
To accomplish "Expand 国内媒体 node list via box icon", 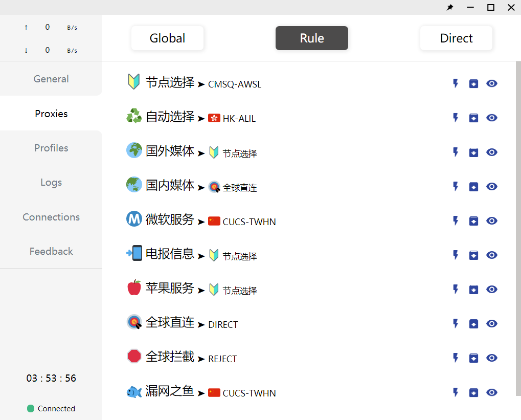I will [473, 186].
